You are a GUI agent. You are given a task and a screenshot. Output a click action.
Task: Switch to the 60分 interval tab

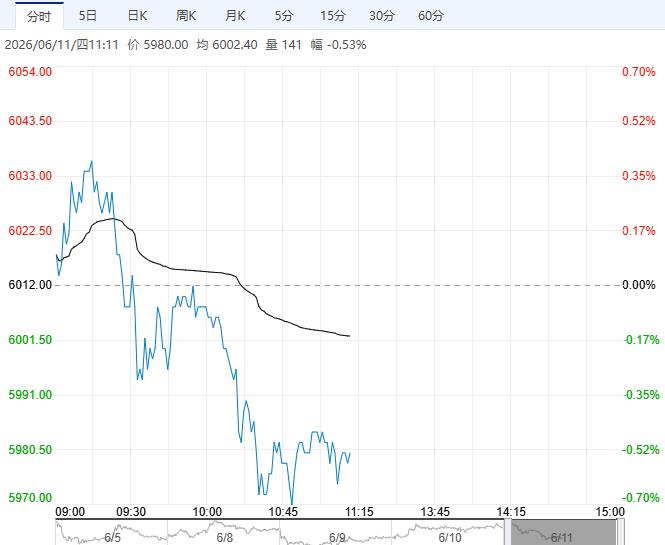tap(431, 16)
